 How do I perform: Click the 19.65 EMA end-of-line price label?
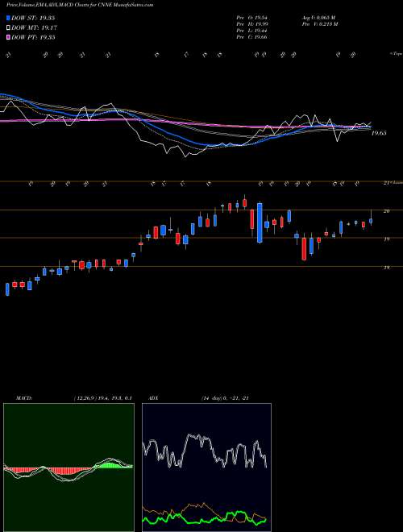click(379, 133)
